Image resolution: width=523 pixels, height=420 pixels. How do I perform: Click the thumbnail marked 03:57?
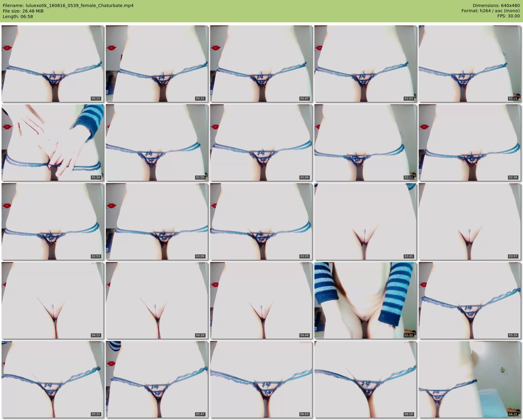(470, 221)
